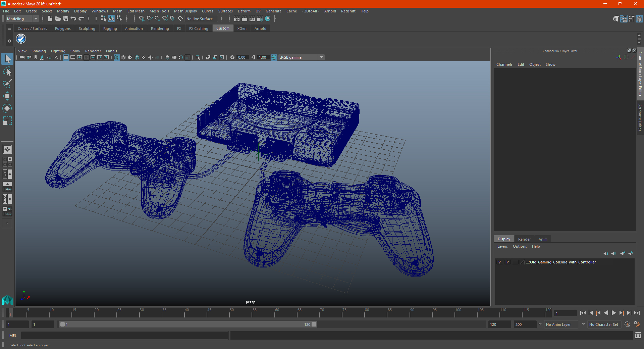Open the Modeling menu set dropdown
Image resolution: width=644 pixels, height=349 pixels.
pyautogui.click(x=22, y=19)
